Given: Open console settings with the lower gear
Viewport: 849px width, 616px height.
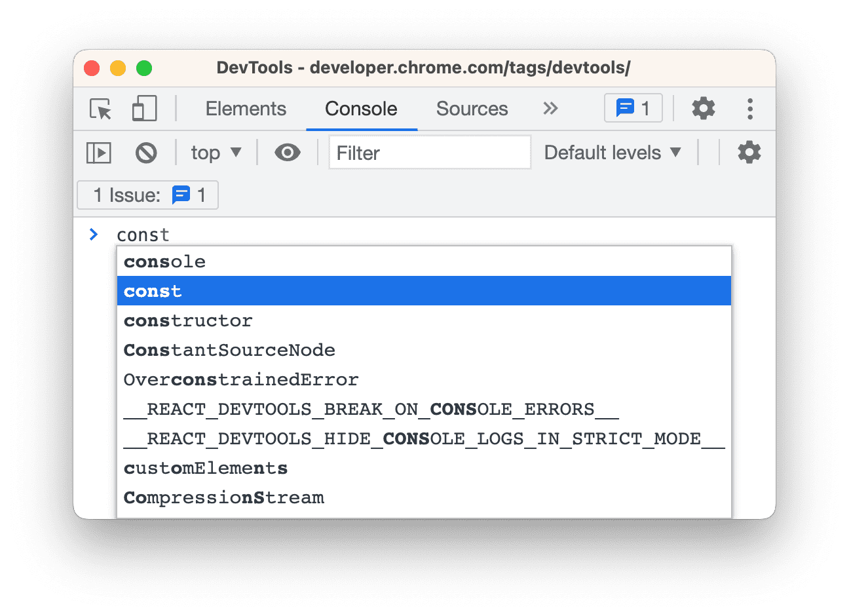Looking at the screenshot, I should click(x=749, y=152).
